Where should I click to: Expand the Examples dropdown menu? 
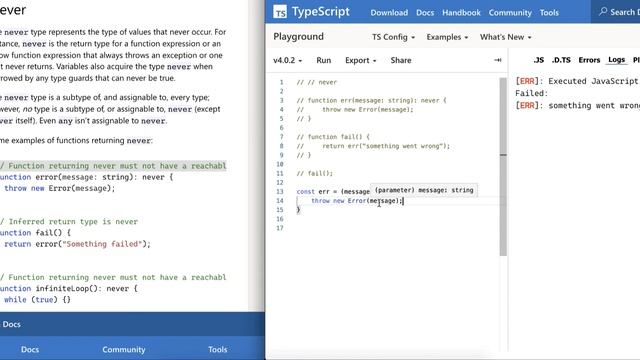point(447,37)
